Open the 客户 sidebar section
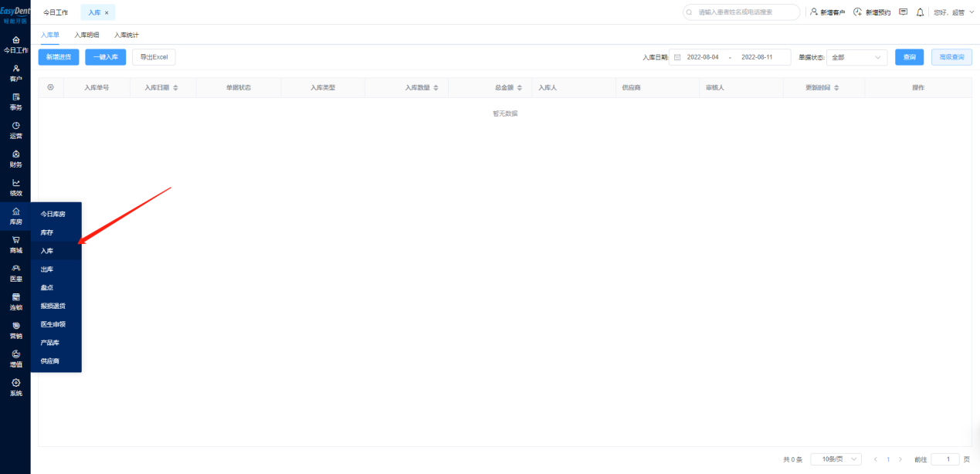 point(15,73)
